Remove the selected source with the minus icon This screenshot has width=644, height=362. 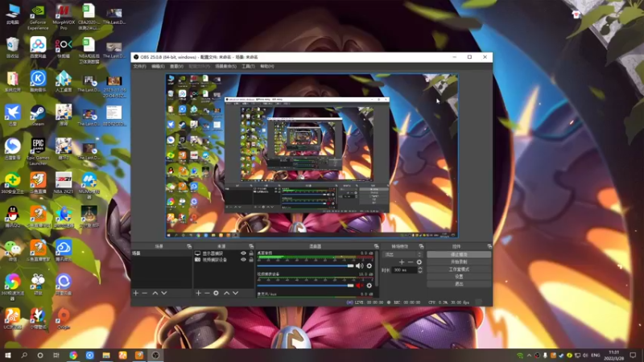(x=207, y=293)
